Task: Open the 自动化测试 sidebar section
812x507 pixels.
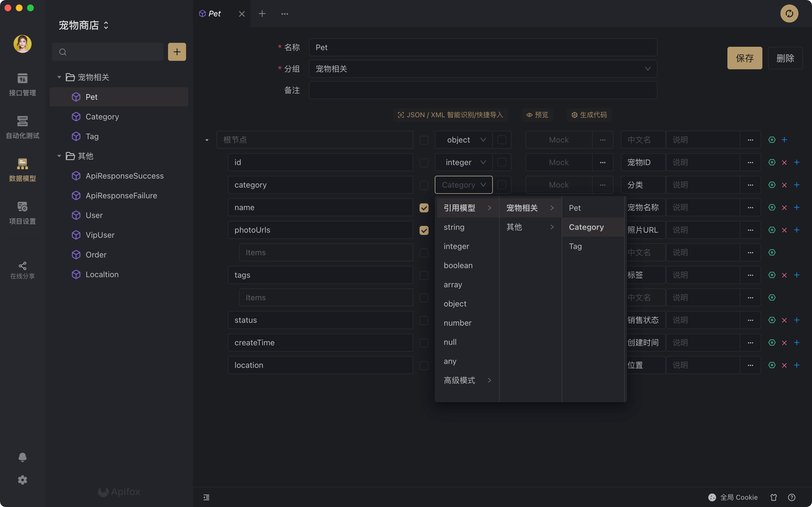Action: click(22, 127)
